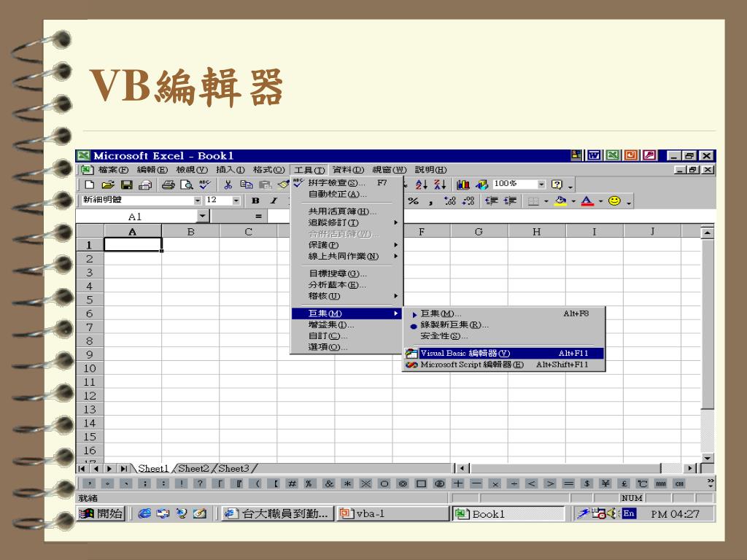This screenshot has height=560, width=747.
Task: Click the Windows 開始 Start button
Action: coord(101,514)
